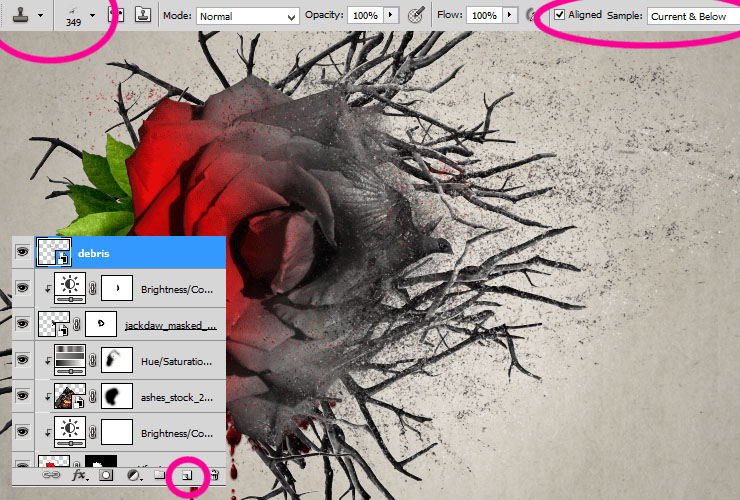740x500 pixels.
Task: Add a layer mask button
Action: point(106,475)
